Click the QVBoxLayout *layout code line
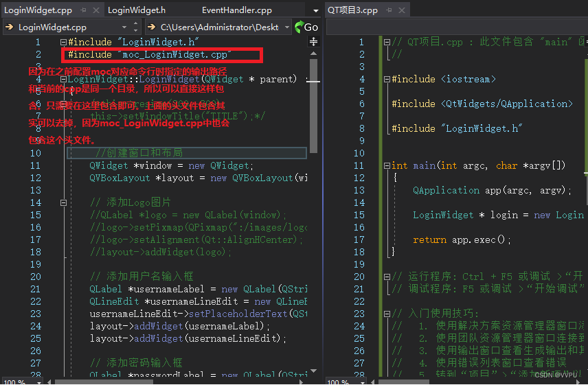This screenshot has width=588, height=385. [x=199, y=178]
